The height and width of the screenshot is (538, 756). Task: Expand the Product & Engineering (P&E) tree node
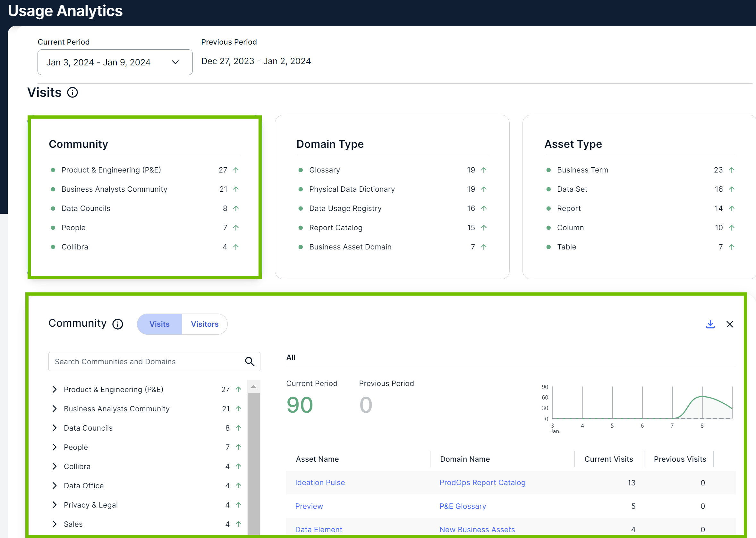(54, 389)
